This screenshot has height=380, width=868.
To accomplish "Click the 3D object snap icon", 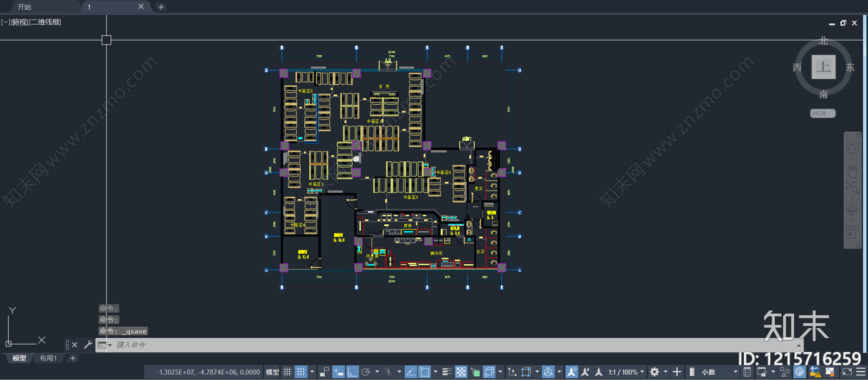I will 489,372.
